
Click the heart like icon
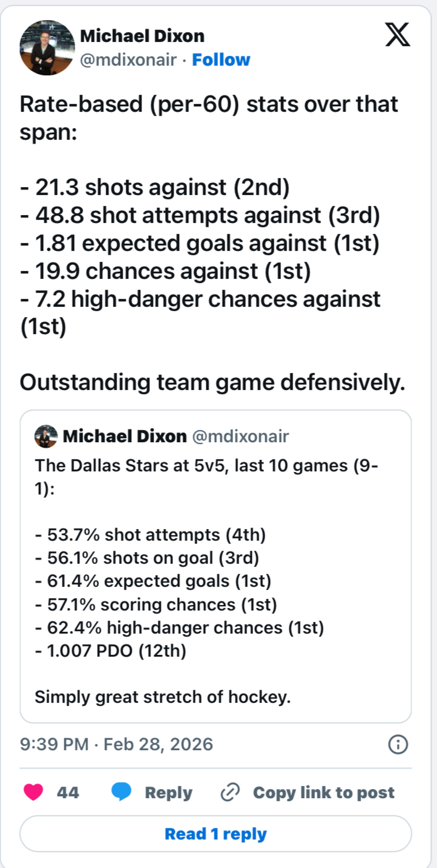[x=33, y=792]
